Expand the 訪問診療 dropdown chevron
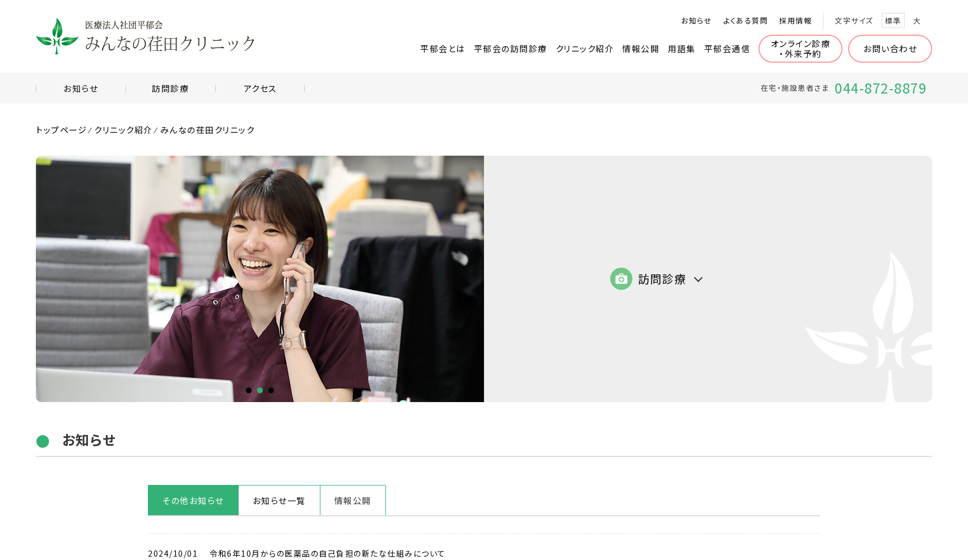Screen dimensions: 968x560 pyautogui.click(x=698, y=279)
